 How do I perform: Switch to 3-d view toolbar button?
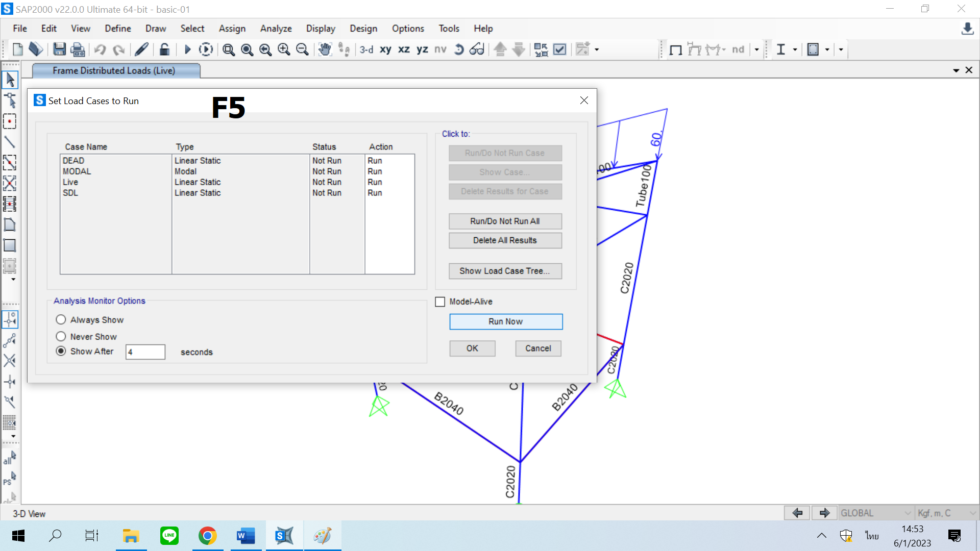click(x=366, y=49)
